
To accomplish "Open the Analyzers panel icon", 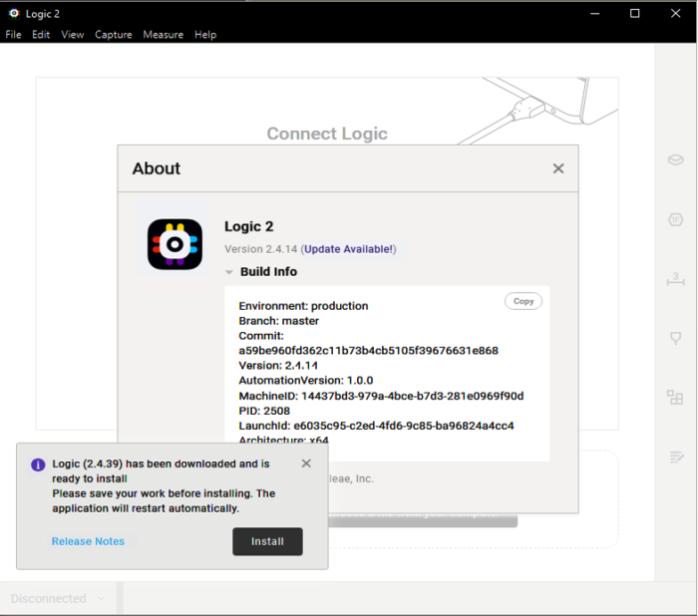I will (x=675, y=219).
